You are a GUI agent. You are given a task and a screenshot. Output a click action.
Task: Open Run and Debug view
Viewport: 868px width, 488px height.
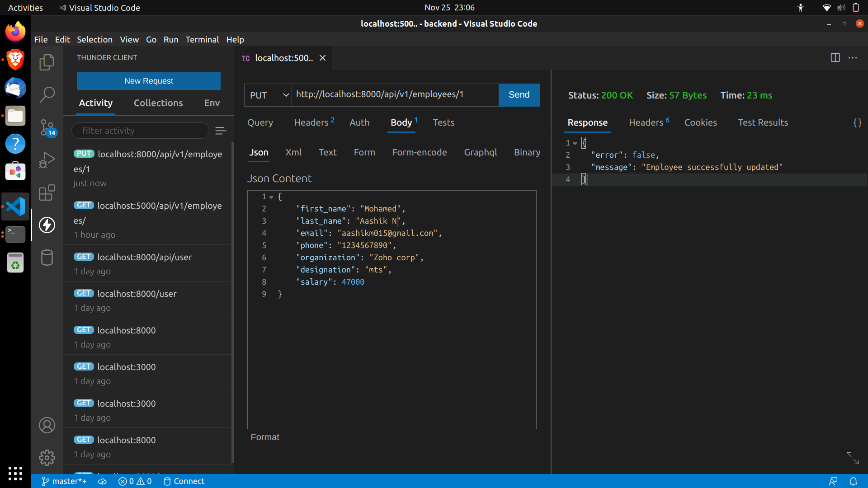(x=47, y=160)
